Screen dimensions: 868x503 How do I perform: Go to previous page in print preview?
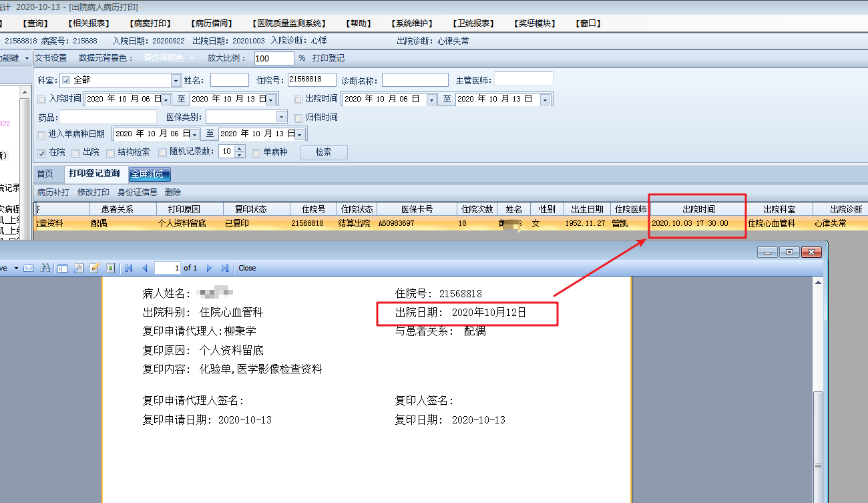point(144,268)
